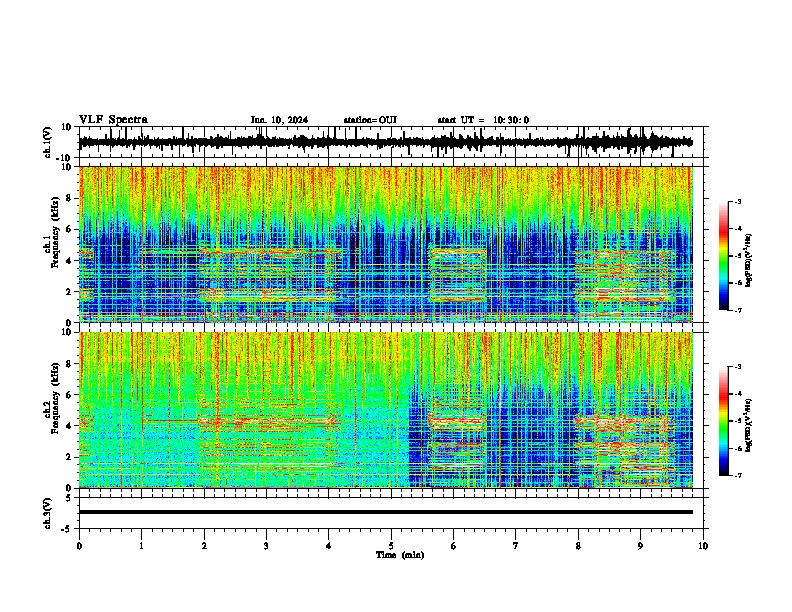Click the ch.2 spectrogram plot

tap(386, 410)
